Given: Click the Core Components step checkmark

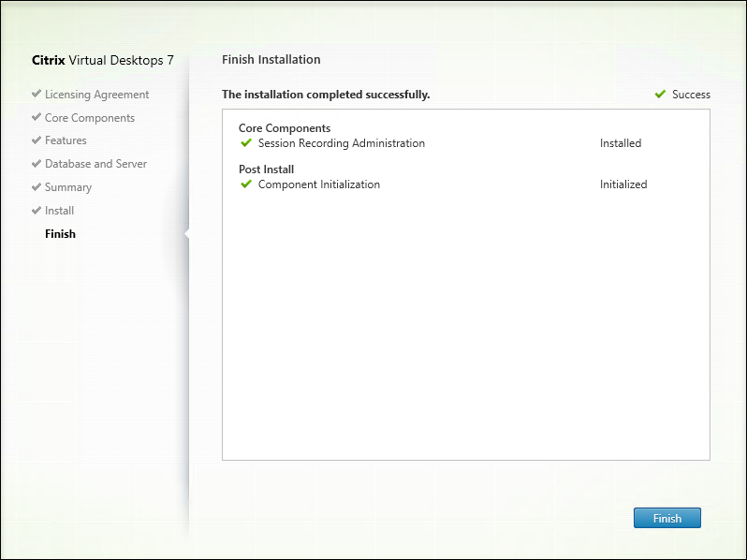Looking at the screenshot, I should pyautogui.click(x=37, y=118).
